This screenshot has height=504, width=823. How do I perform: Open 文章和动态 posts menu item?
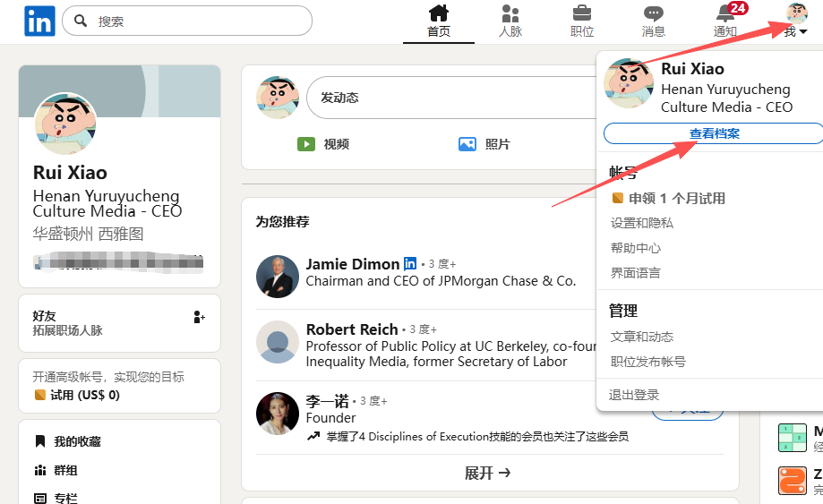641,337
